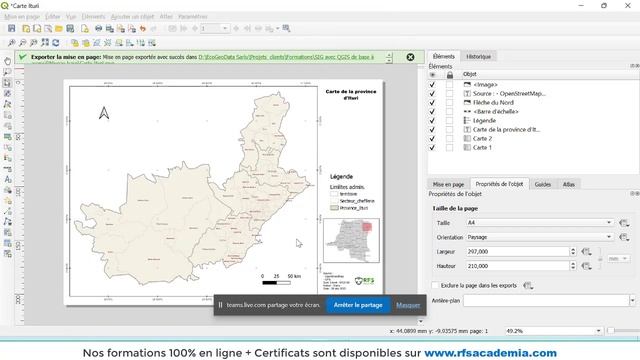This screenshot has width=640, height=360.
Task: Duplicate the layout using toolbar icon
Action: coord(37,28)
